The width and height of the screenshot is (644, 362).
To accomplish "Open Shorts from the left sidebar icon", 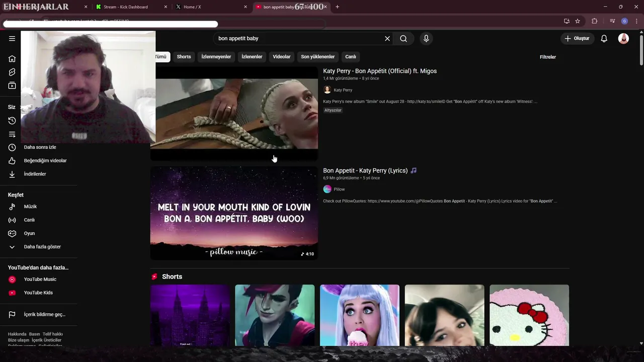I will (12, 72).
